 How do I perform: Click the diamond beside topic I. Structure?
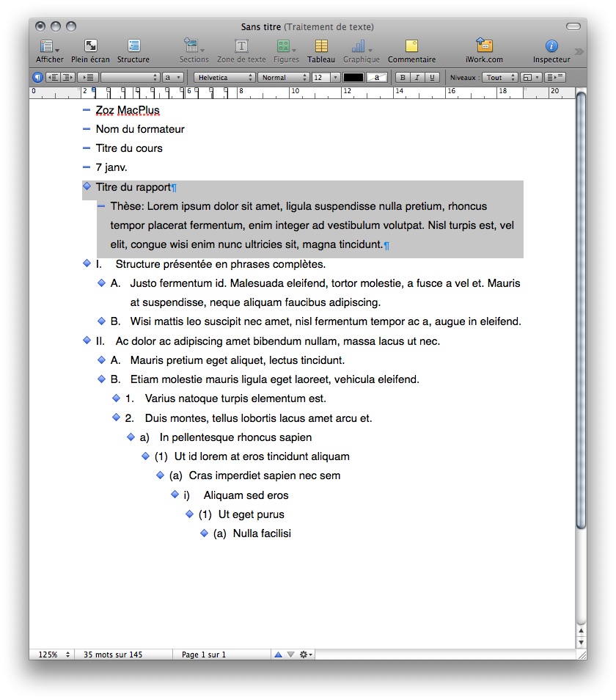pyautogui.click(x=87, y=263)
